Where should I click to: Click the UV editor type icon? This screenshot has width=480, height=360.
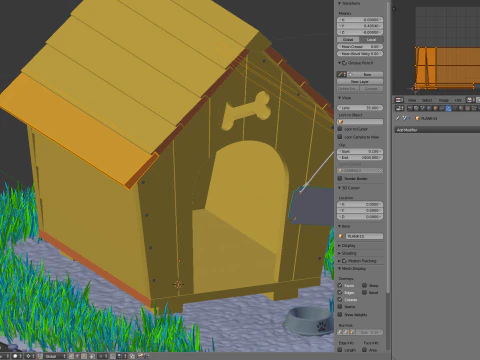[399, 100]
